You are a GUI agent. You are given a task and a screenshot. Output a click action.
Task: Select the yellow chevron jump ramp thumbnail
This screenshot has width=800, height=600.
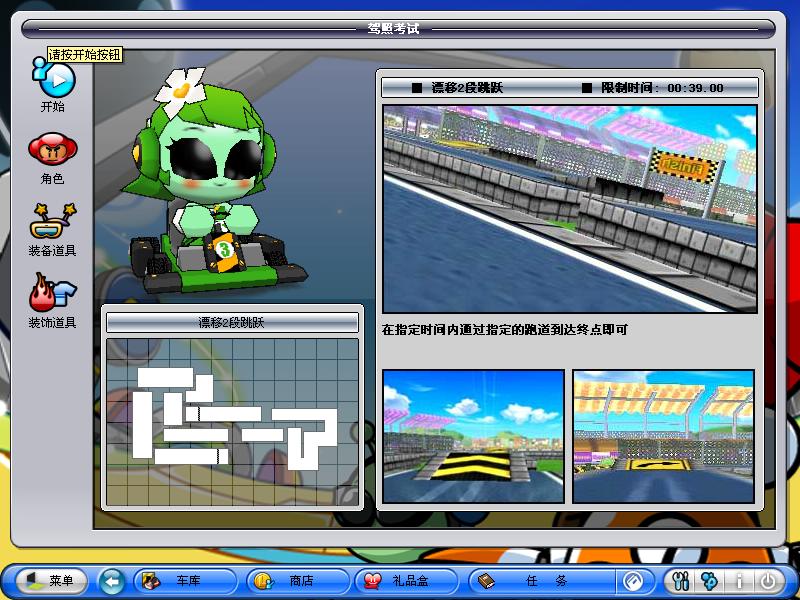[473, 436]
